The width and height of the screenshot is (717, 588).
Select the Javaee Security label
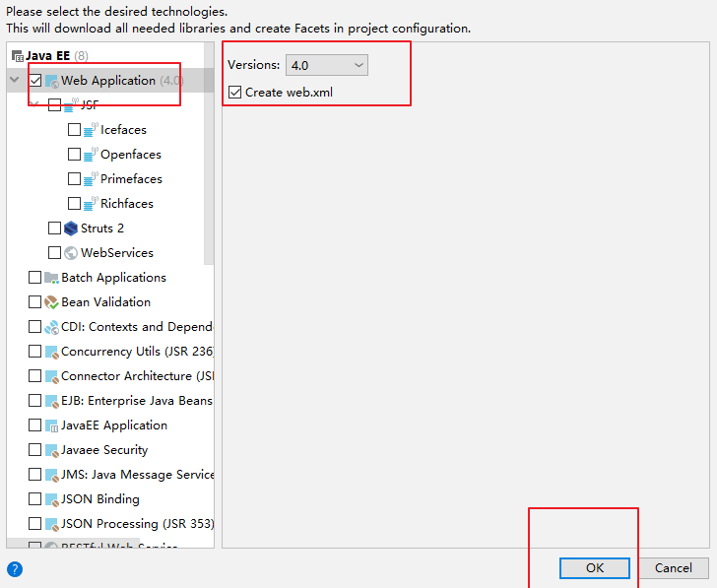[x=104, y=450]
